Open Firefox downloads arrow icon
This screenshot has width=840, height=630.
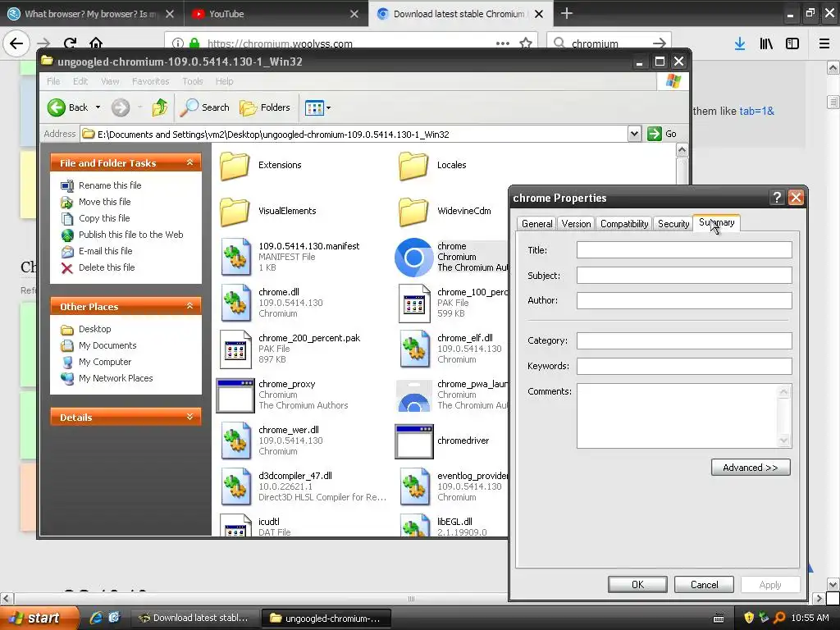740,43
